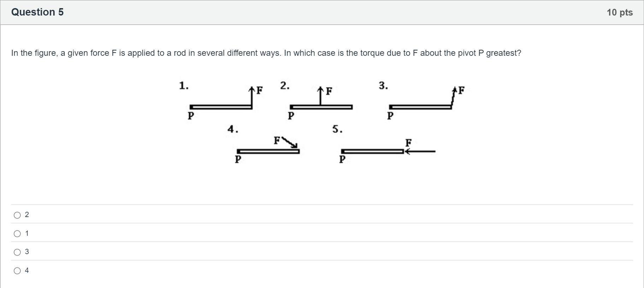Click the upward F arrow in diagram 2
644x288 pixels.
click(320, 96)
